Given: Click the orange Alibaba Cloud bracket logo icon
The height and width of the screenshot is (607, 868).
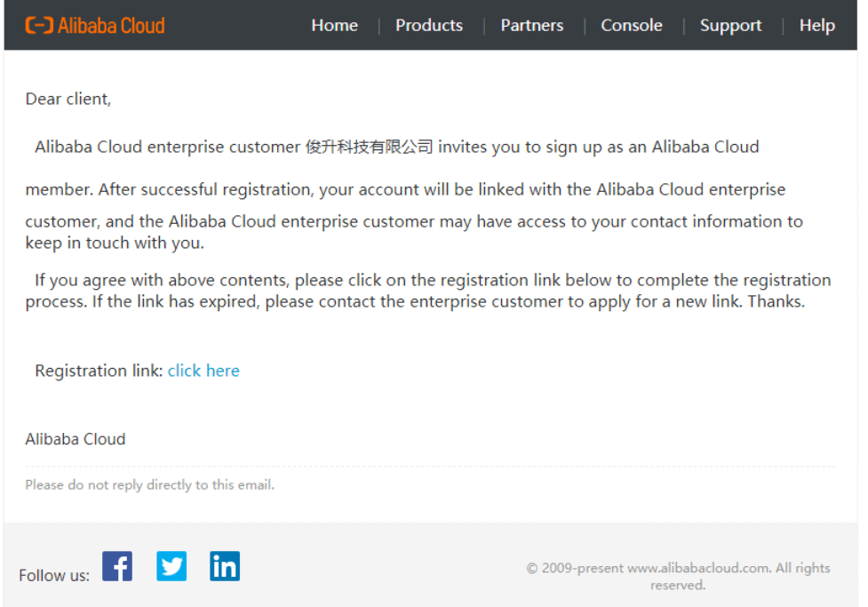Looking at the screenshot, I should point(39,26).
